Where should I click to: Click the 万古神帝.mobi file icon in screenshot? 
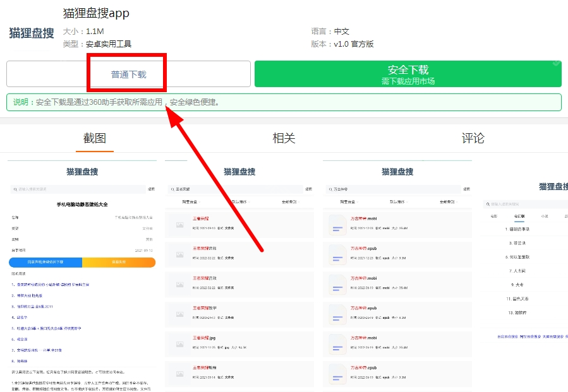[x=337, y=223]
